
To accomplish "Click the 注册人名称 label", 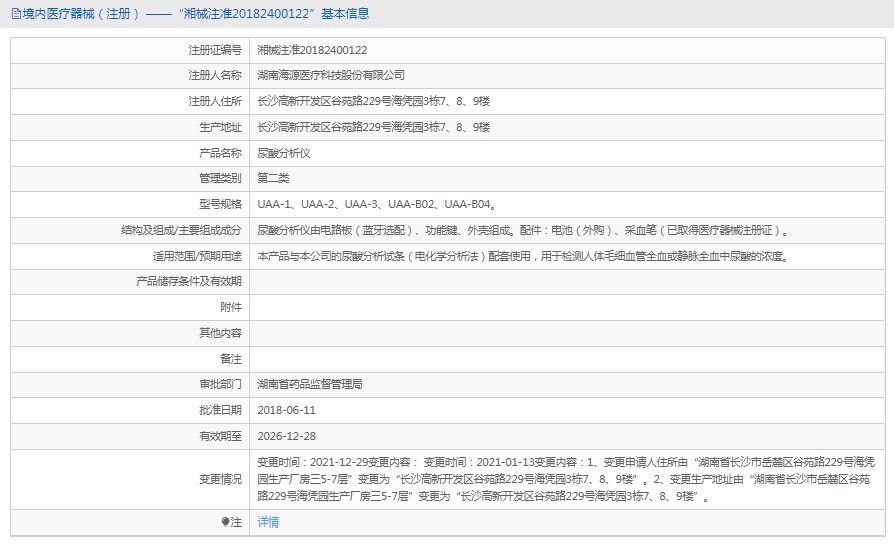I will [x=215, y=75].
